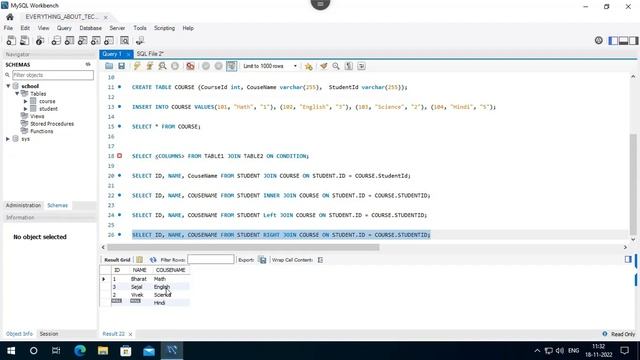Viewport: 640px width, 360px height.
Task: Close the Result 22 tab
Action: pyautogui.click(x=130, y=334)
